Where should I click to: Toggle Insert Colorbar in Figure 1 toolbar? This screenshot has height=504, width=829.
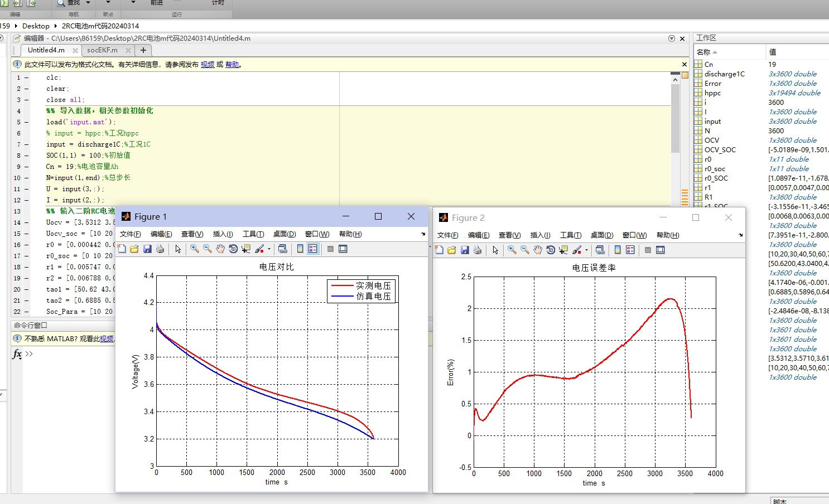tap(300, 249)
